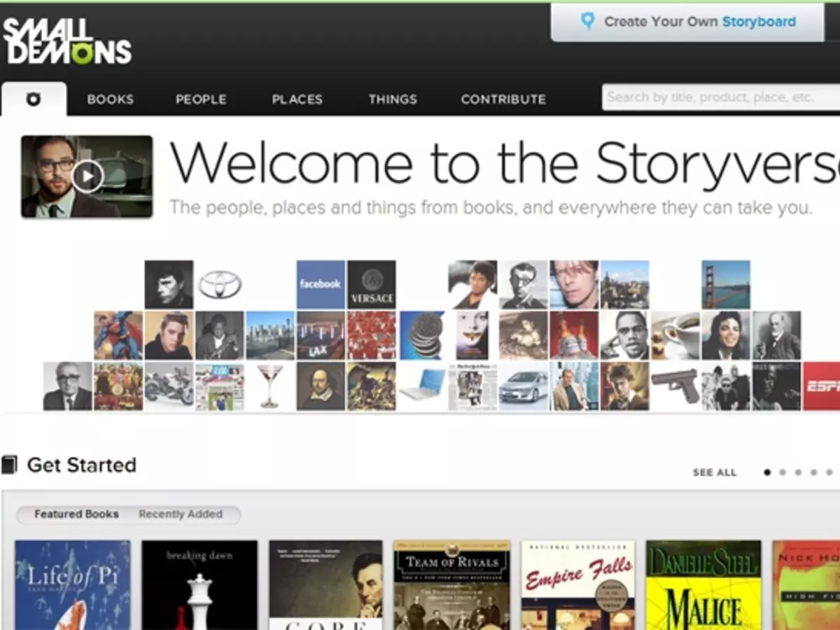Open the Facebook tile in the collage
Viewport: 840px width, 630px height.
pyautogui.click(x=319, y=283)
